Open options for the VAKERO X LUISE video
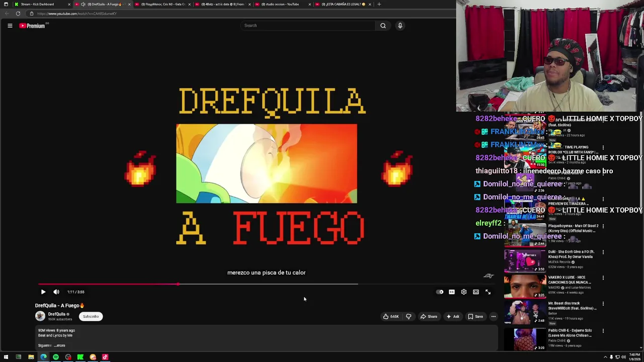Screen dimensions: 644x362 (603, 278)
